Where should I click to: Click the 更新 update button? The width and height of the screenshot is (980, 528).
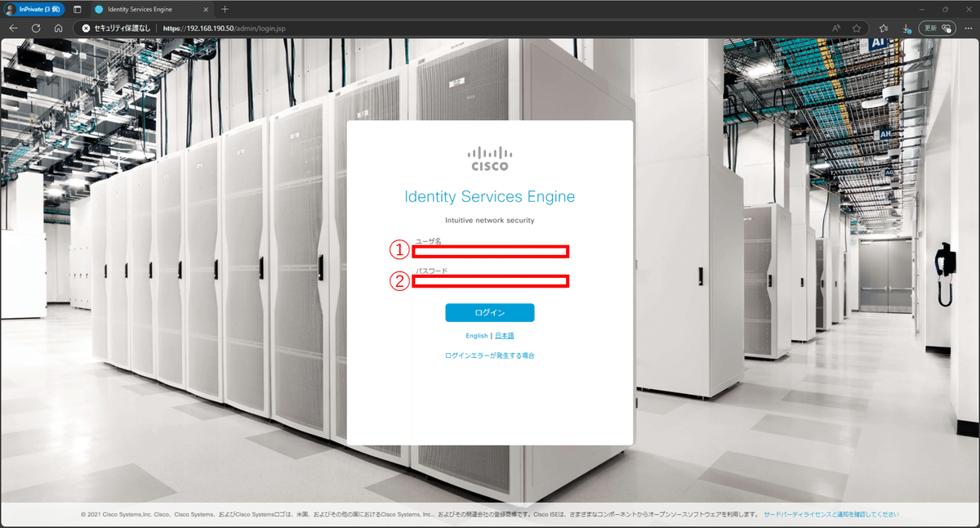click(x=937, y=28)
